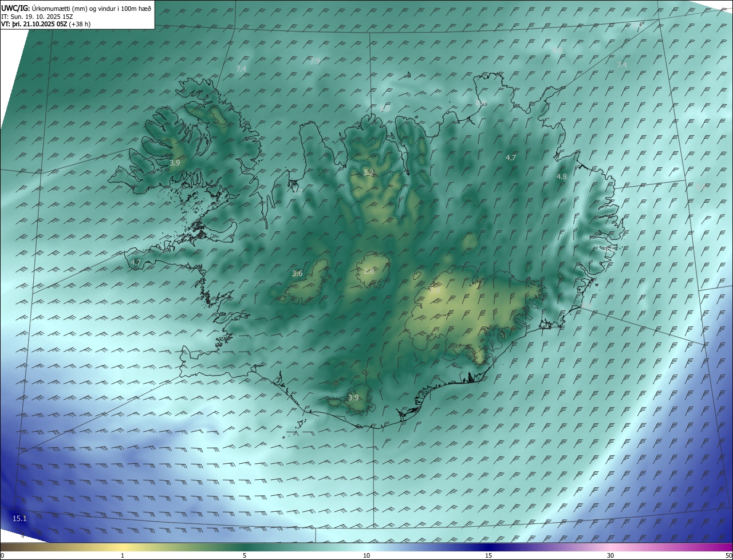Image resolution: width=733 pixels, height=560 pixels.
Task: Click the 7.9 value label offshore north
Action: tap(315, 61)
